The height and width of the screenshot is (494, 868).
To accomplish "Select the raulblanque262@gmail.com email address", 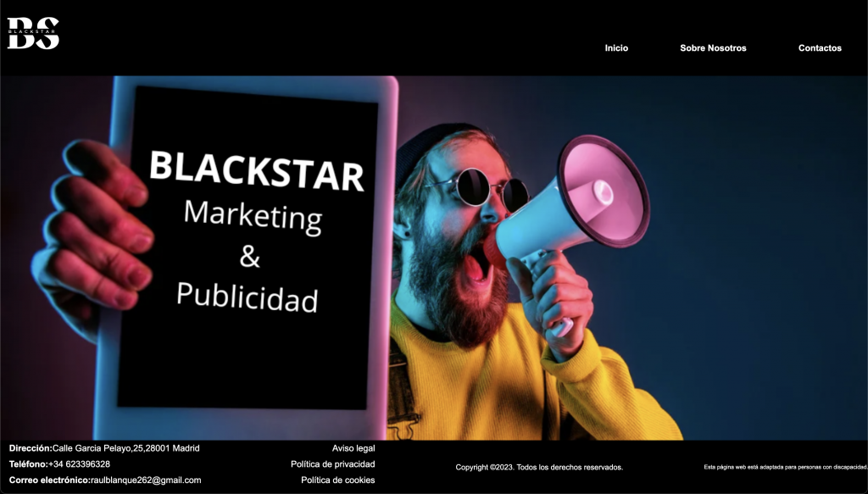I will coord(146,480).
